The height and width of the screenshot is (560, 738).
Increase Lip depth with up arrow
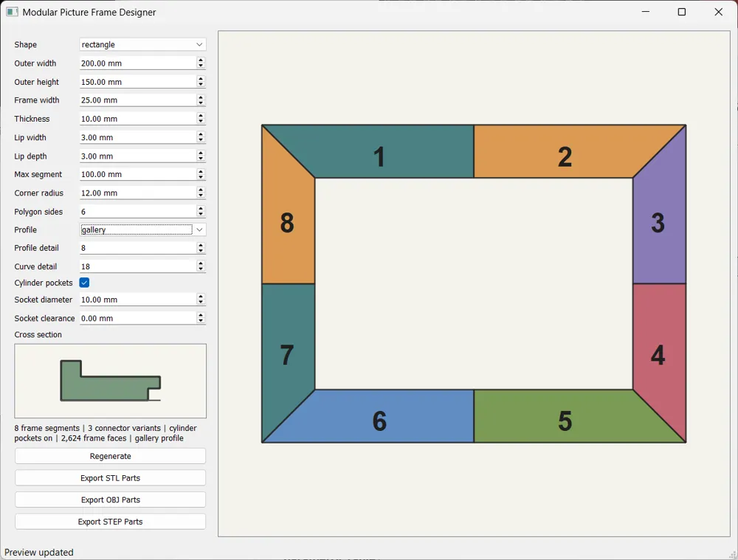tap(201, 153)
